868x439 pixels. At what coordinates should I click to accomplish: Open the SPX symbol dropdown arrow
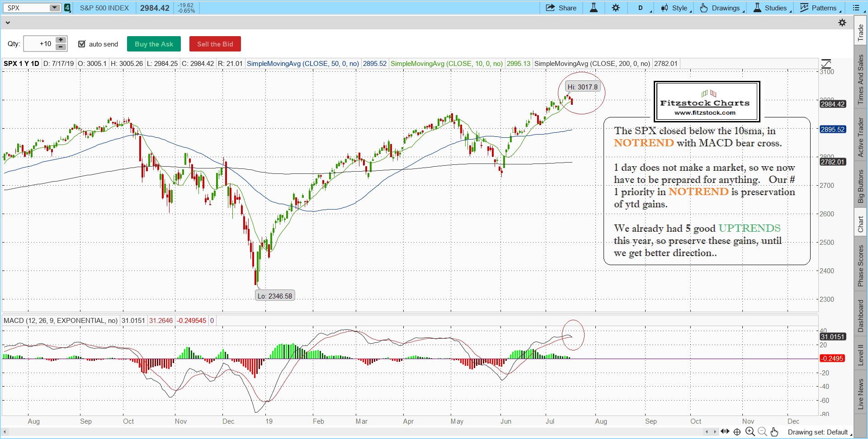coord(54,8)
